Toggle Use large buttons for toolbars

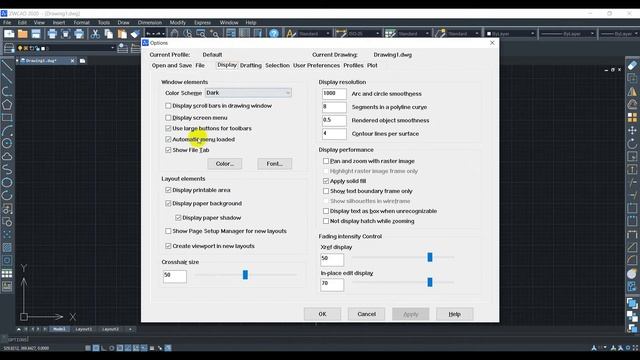click(168, 128)
